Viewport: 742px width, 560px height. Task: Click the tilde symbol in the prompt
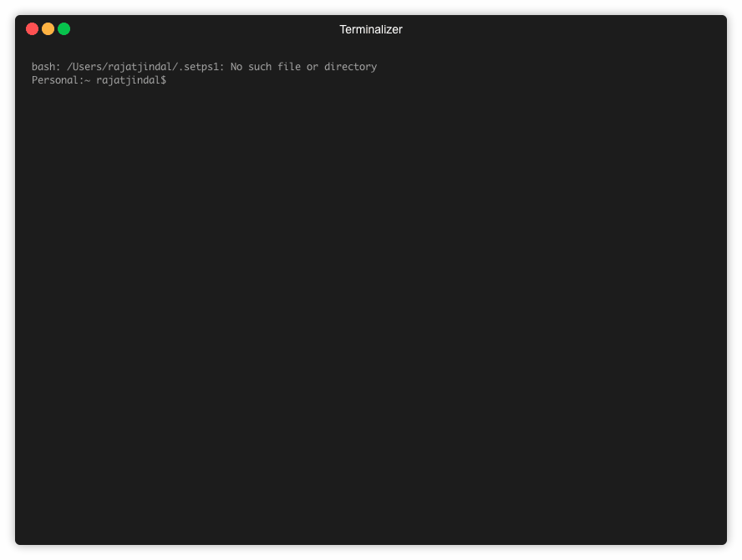[87, 80]
